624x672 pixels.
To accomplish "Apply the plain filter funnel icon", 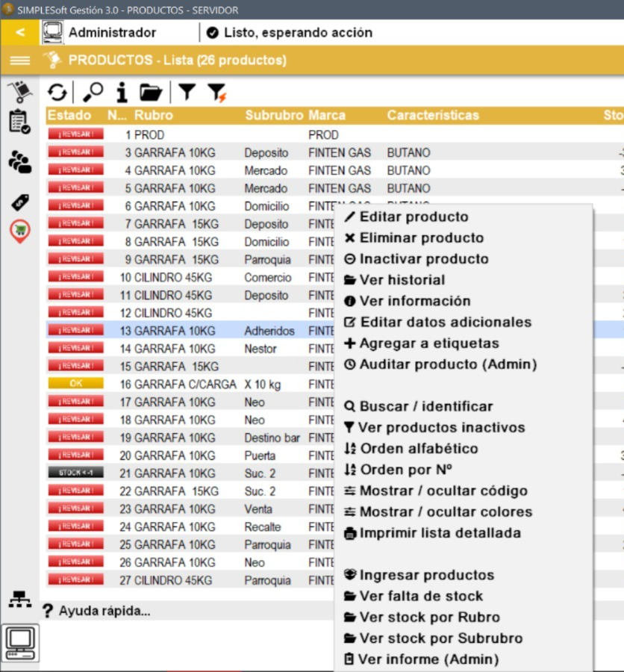I will coord(187,93).
